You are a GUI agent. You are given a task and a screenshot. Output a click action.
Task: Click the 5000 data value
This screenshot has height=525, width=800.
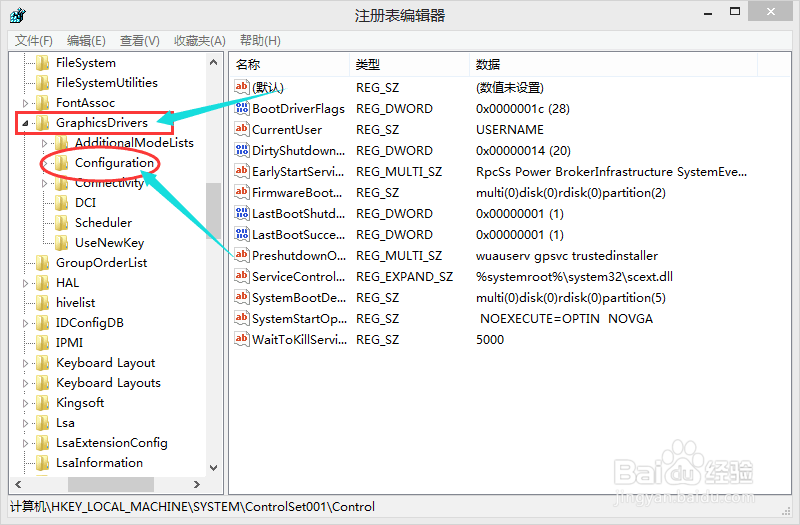click(x=490, y=339)
